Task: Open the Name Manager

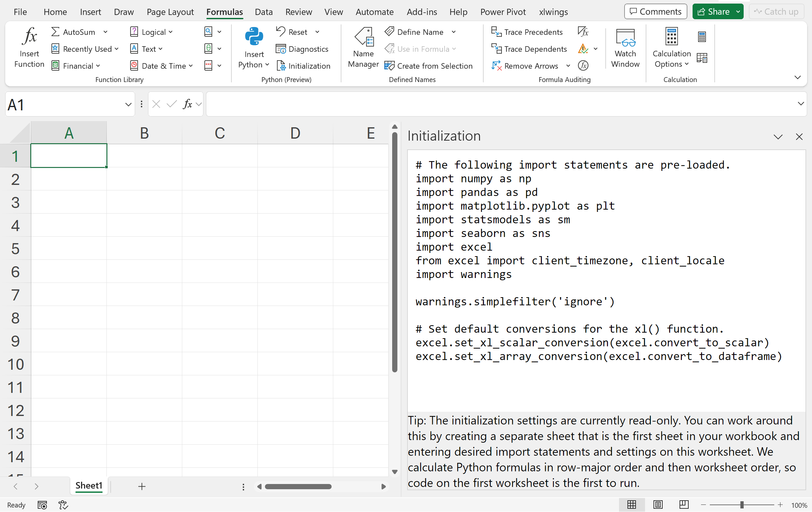Action: click(x=363, y=38)
